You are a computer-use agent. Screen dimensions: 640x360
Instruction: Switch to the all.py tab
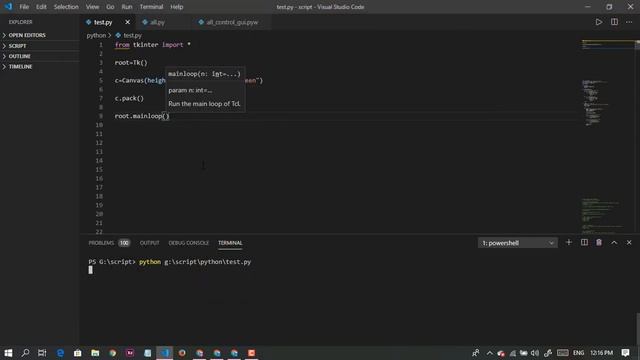point(157,22)
